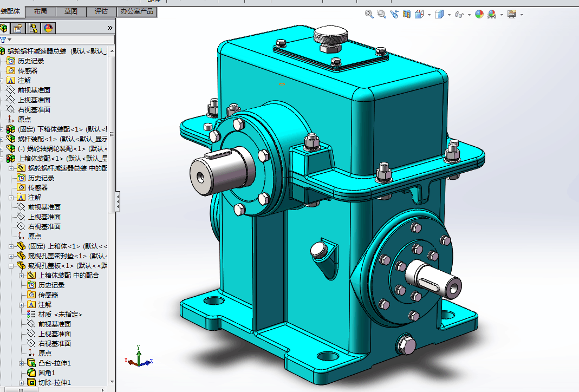Activate the Zoom to Area tool

(382, 15)
